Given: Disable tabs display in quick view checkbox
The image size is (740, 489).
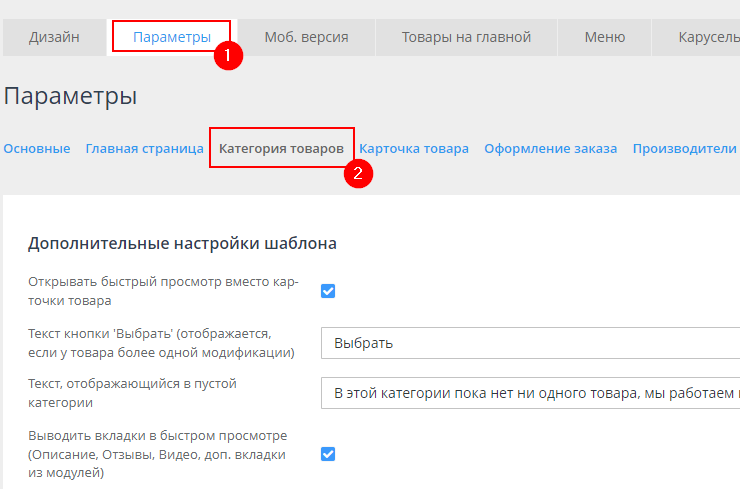Looking at the screenshot, I should point(328,454).
